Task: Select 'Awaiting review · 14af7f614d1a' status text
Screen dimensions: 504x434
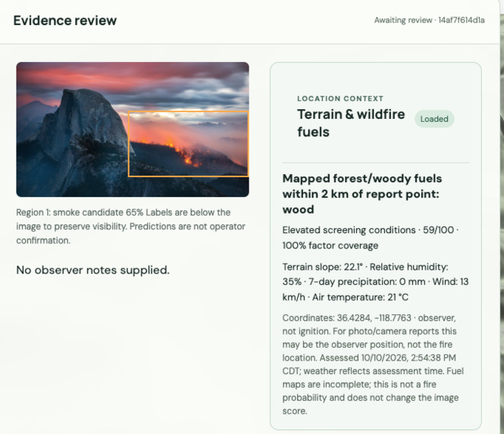Action: tap(429, 20)
